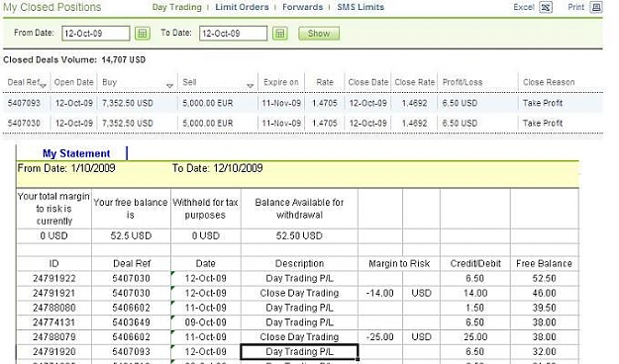The width and height of the screenshot is (619, 364).
Task: Click the Closed Deals Volume 14,707 USD value
Action: click(124, 60)
